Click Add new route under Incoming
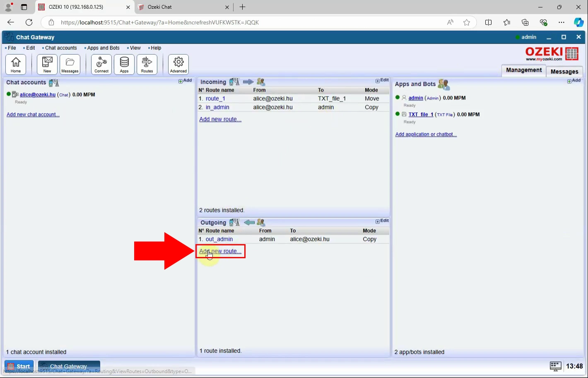 pyautogui.click(x=220, y=119)
